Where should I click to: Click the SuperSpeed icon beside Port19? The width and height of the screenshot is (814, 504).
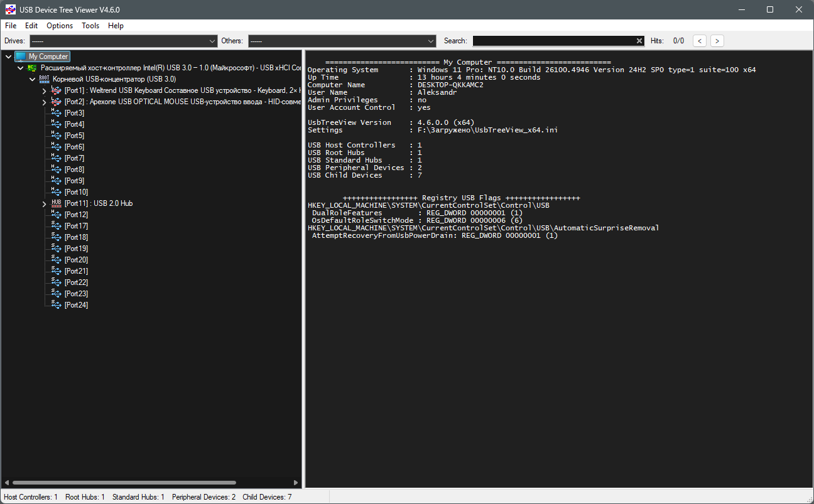(57, 249)
